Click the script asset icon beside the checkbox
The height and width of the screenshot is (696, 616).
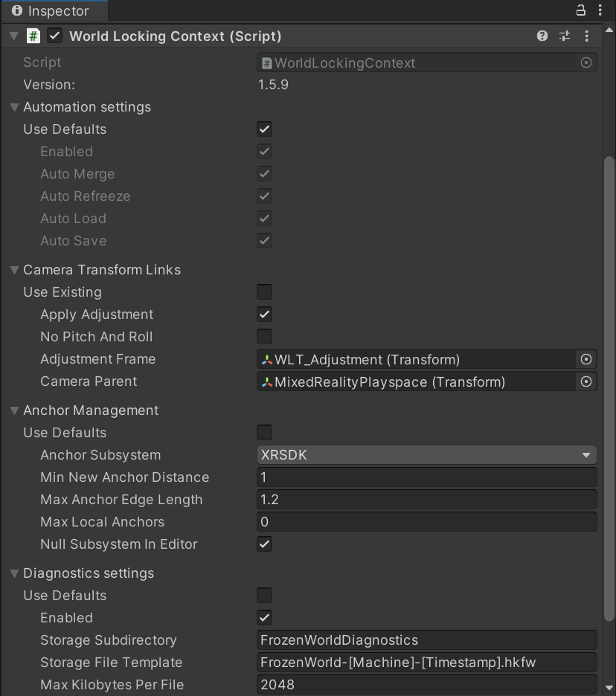click(x=33, y=36)
